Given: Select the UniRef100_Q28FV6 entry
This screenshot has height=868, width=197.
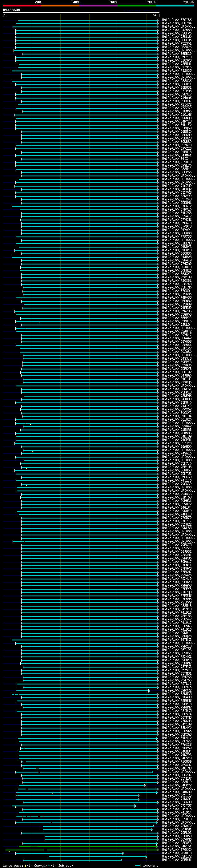Looking at the screenshot, I should (177, 33).
